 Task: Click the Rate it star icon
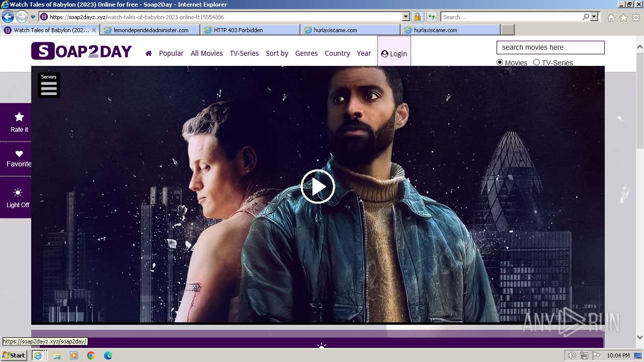(19, 117)
